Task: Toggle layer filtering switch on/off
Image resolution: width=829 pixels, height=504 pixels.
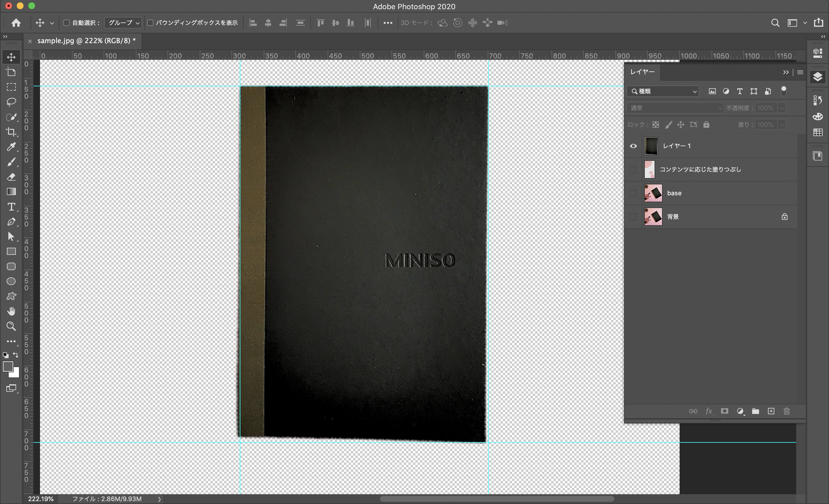Action: click(784, 91)
